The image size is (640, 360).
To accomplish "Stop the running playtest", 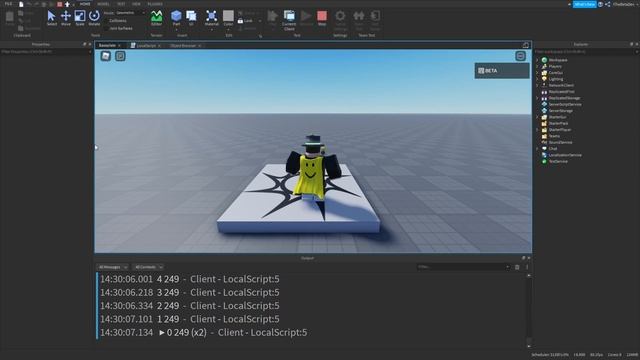I will tap(322, 18).
